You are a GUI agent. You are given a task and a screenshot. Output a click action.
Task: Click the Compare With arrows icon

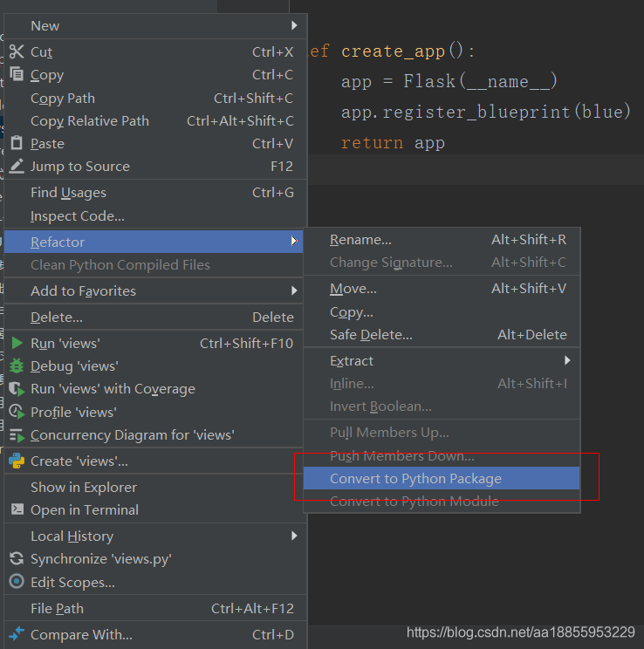(17, 633)
